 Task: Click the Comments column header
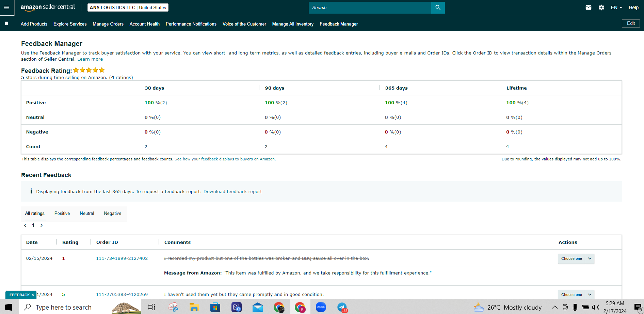tap(178, 242)
